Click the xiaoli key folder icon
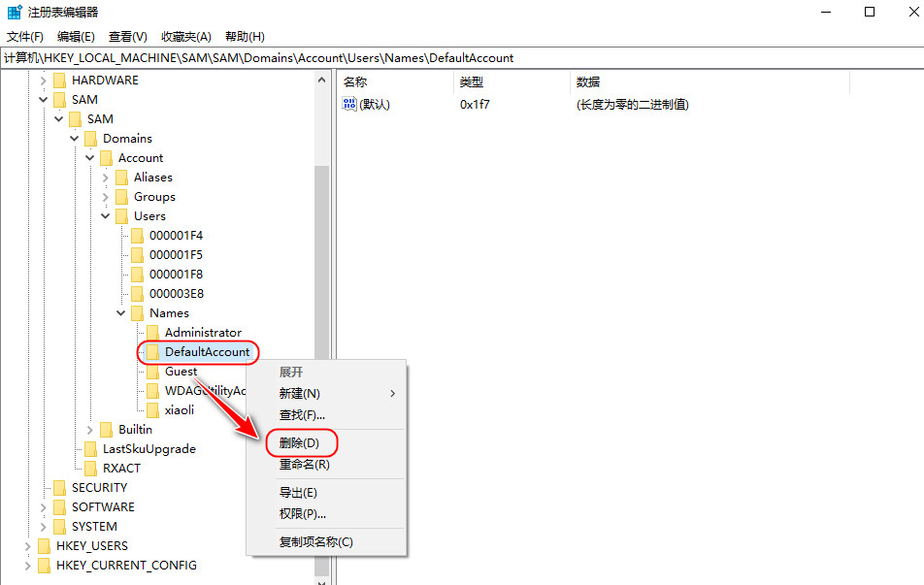Image resolution: width=924 pixels, height=585 pixels. pyautogui.click(x=155, y=410)
